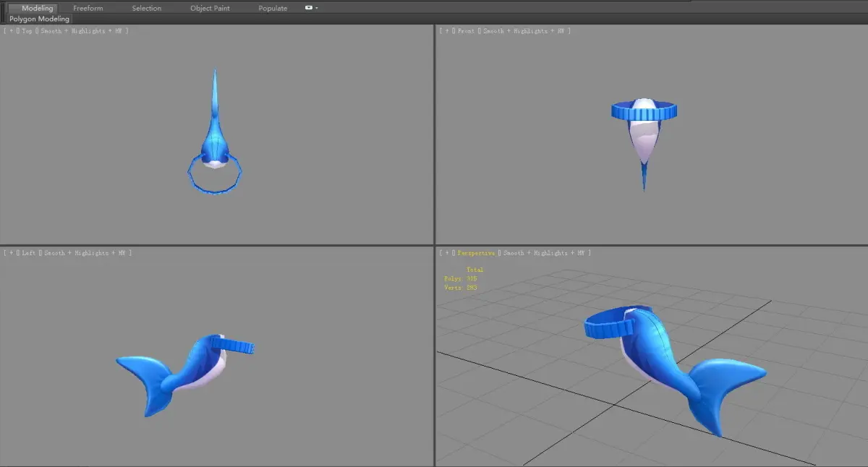Screen dimensions: 868x467
Task: Open the Left viewport view-name label menu
Action: 27,253
